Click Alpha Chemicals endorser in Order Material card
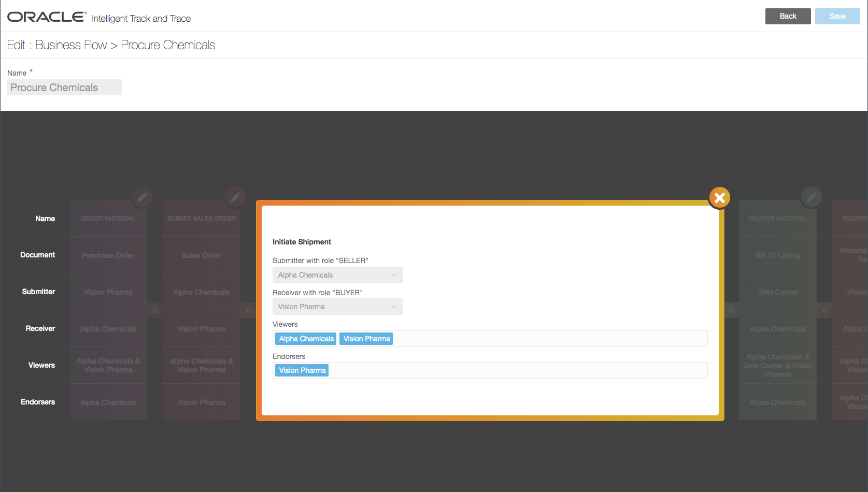Screen dimensions: 868x492 tap(108, 402)
